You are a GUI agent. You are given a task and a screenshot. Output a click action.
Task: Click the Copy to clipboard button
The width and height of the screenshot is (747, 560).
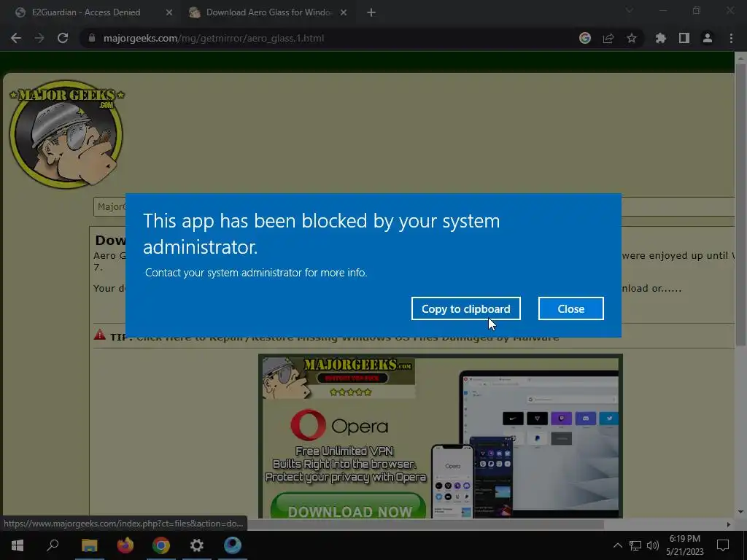pos(466,308)
